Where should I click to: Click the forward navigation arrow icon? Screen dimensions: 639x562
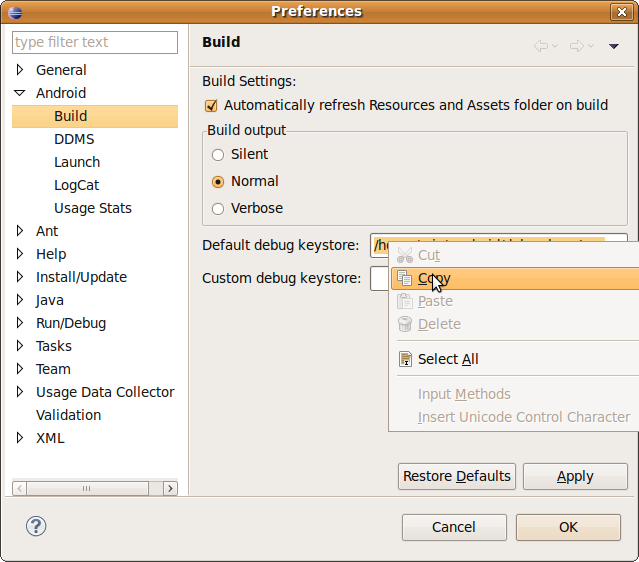pyautogui.click(x=576, y=46)
